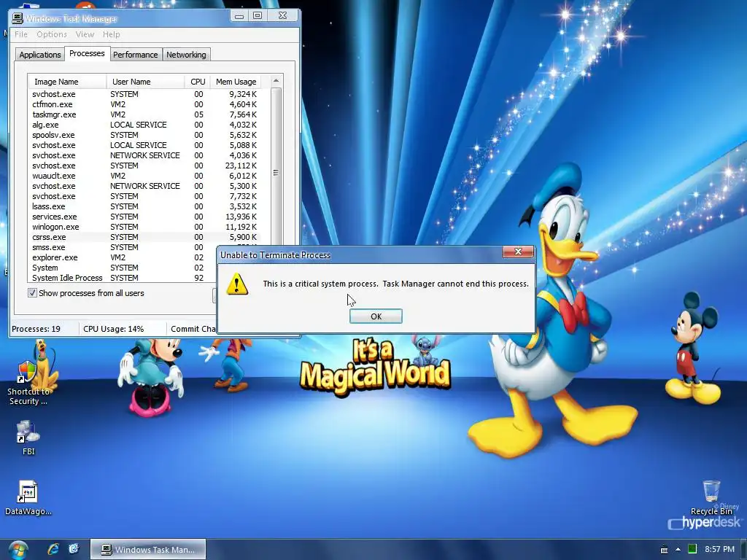Select the taskmgr.exe process
This screenshot has height=560, width=747.
pyautogui.click(x=145, y=114)
